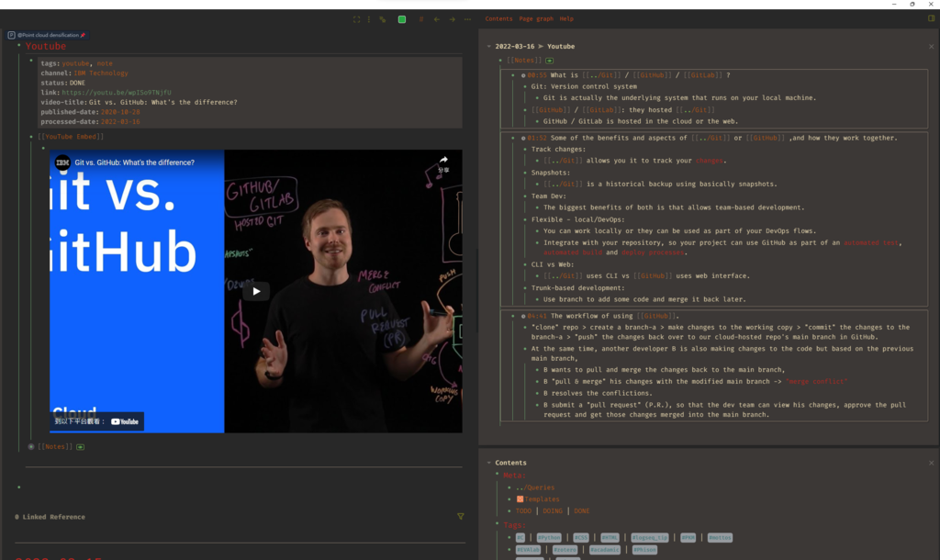Image resolution: width=940 pixels, height=560 pixels.
Task: Click green expand badge next to Notes in sidebar
Action: (550, 61)
